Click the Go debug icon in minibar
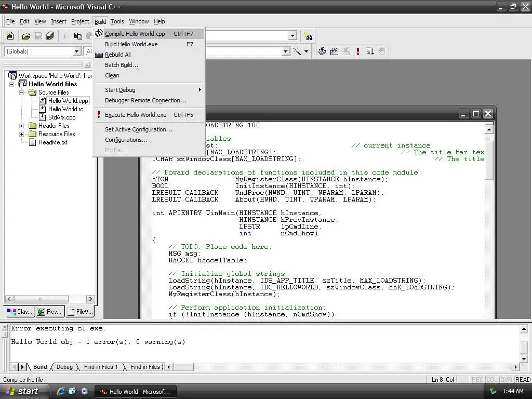 370,51
